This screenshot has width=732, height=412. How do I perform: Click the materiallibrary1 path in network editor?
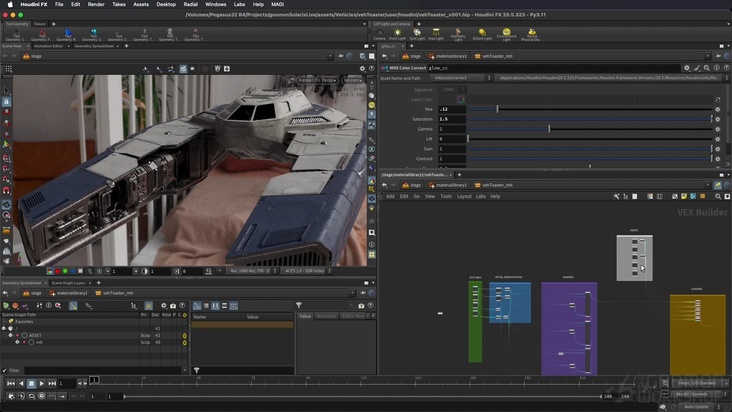coord(447,185)
